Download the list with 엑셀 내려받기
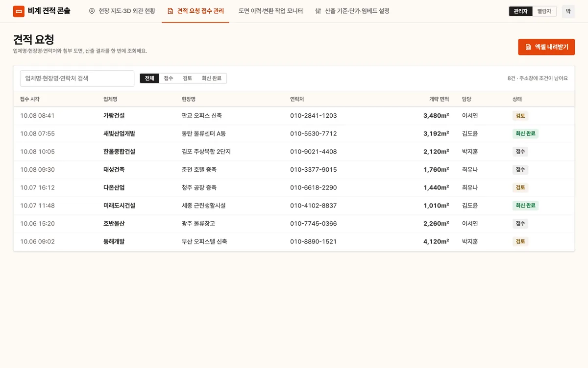The height and width of the screenshot is (368, 588). (x=546, y=47)
